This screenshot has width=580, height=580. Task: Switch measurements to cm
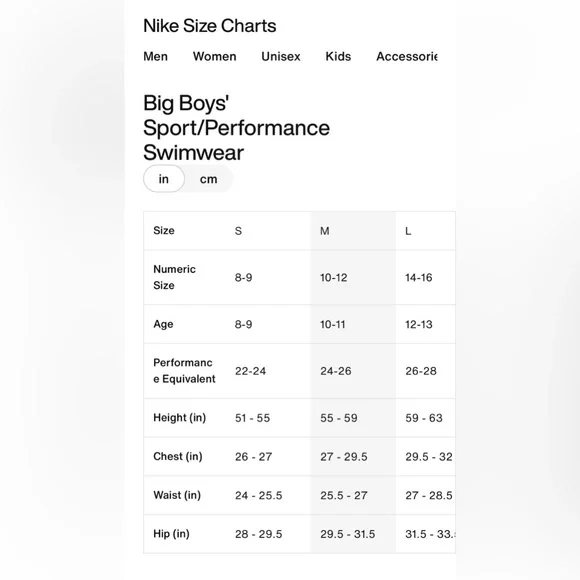[x=208, y=179]
